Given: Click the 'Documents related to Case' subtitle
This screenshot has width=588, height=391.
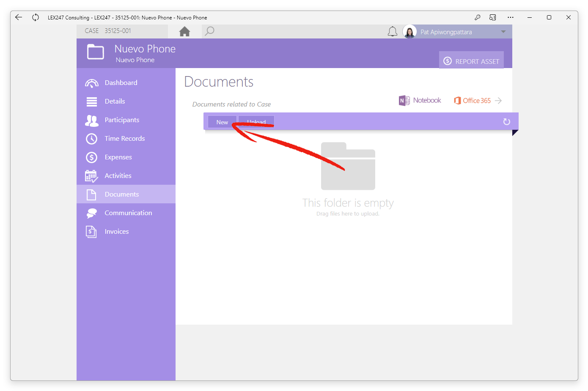Looking at the screenshot, I should pos(231,104).
